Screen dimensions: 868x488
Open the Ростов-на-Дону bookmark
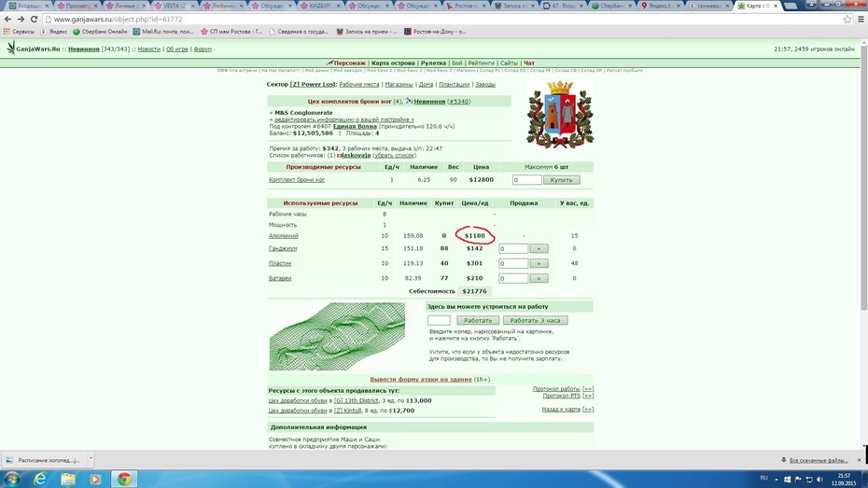pos(435,32)
